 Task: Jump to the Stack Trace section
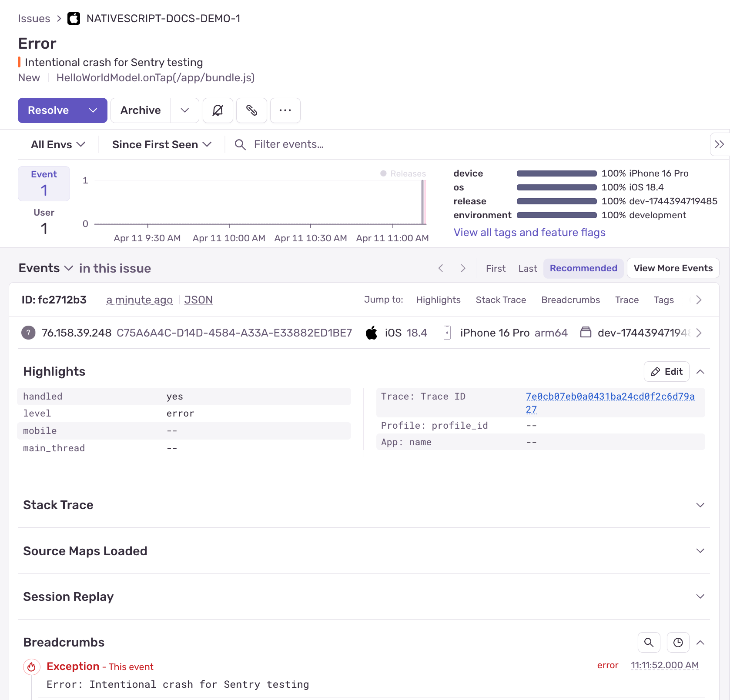point(501,300)
